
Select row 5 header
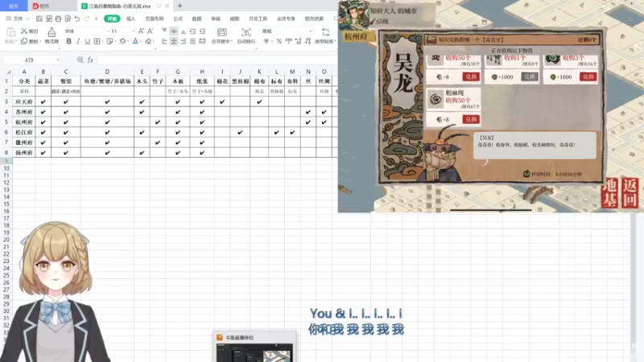[6, 122]
